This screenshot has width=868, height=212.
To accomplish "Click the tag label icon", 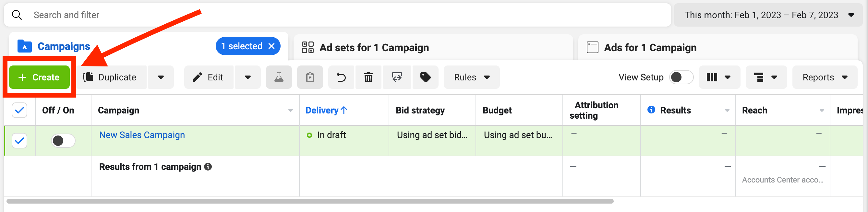I will pos(425,77).
